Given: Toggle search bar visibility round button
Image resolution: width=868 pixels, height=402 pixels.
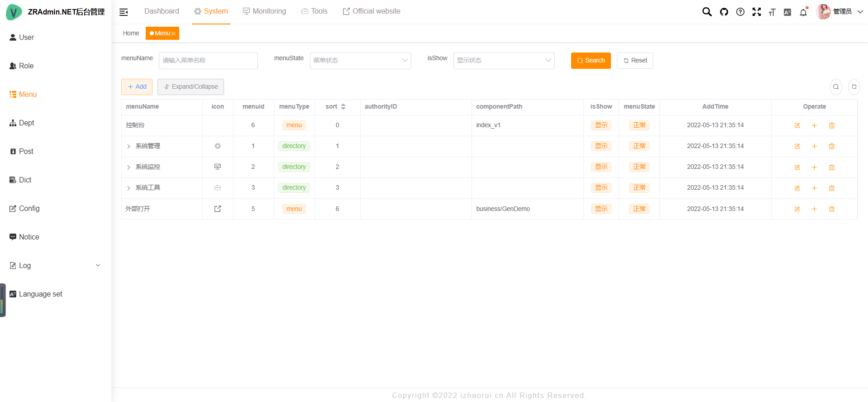Looking at the screenshot, I should [836, 87].
